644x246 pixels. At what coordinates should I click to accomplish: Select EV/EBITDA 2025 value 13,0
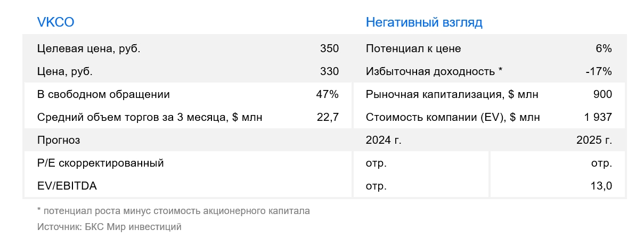pyautogui.click(x=601, y=186)
